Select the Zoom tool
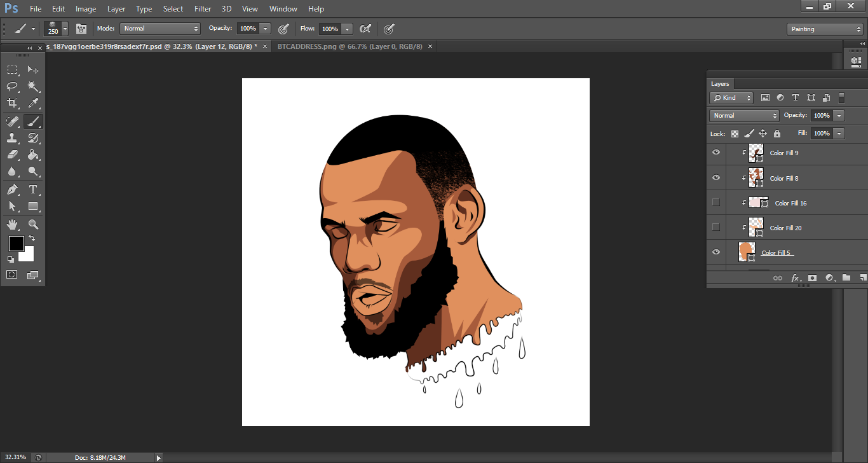The height and width of the screenshot is (463, 868). [34, 225]
